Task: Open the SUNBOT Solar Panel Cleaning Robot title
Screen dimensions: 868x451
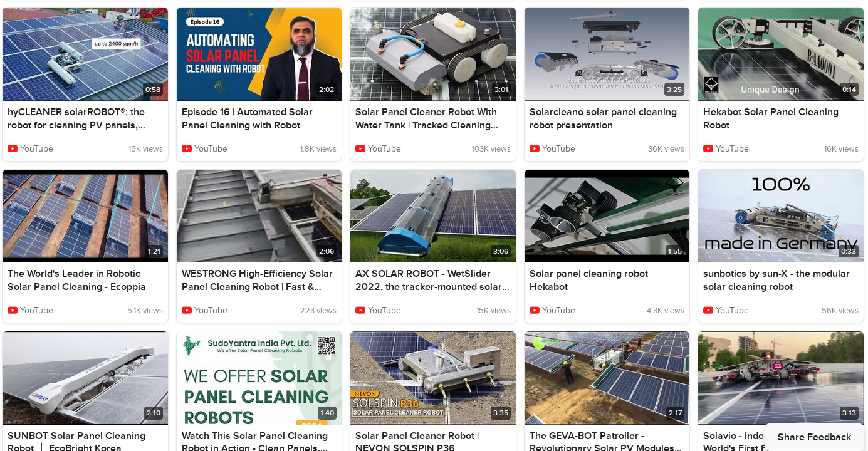Action: [x=76, y=442]
